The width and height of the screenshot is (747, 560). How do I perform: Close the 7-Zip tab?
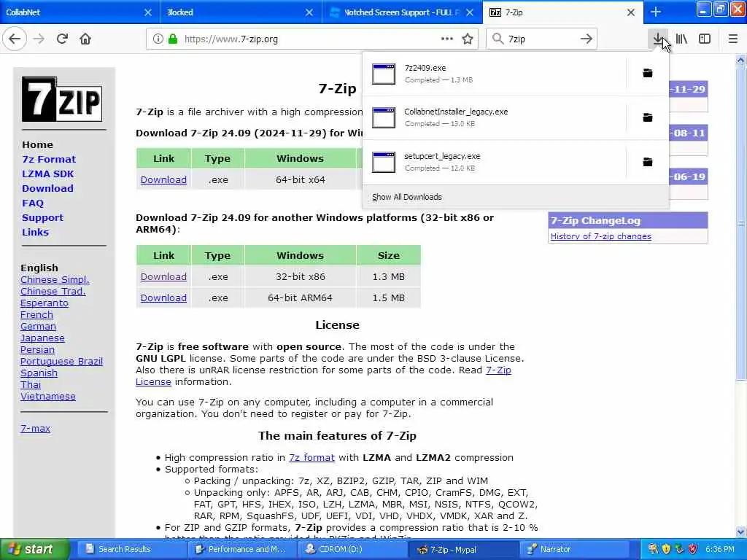pyautogui.click(x=631, y=12)
